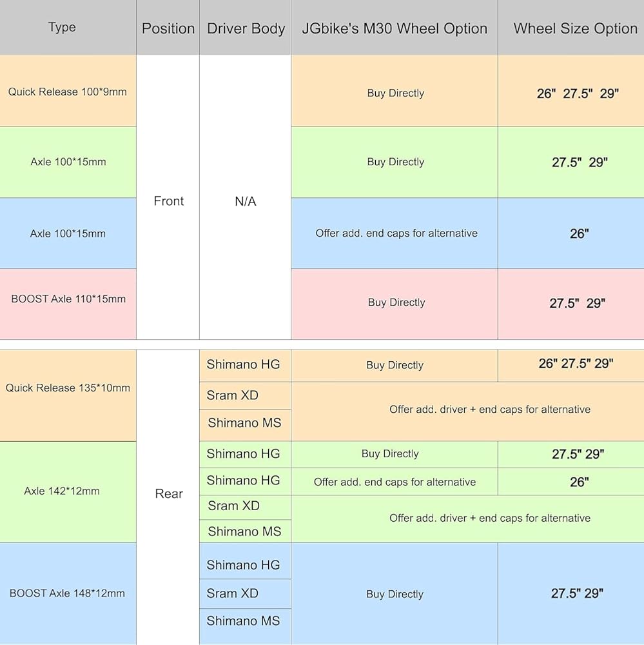The width and height of the screenshot is (644, 645).
Task: Click the "Axle 142*12mm" type cell
Action: [x=62, y=491]
